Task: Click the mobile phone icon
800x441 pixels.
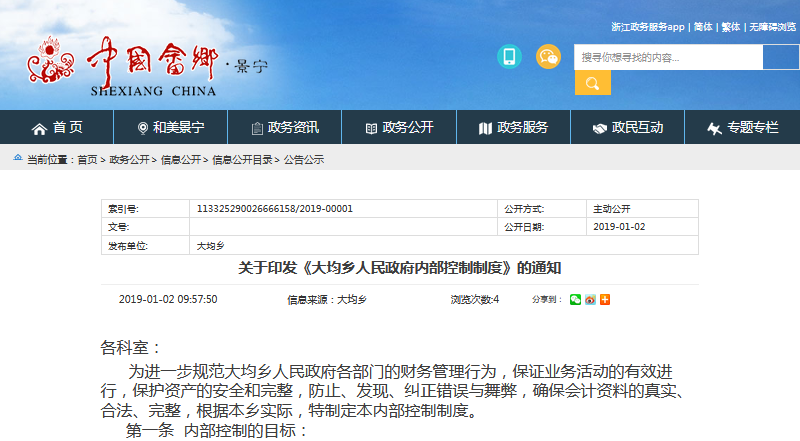Action: pos(509,57)
